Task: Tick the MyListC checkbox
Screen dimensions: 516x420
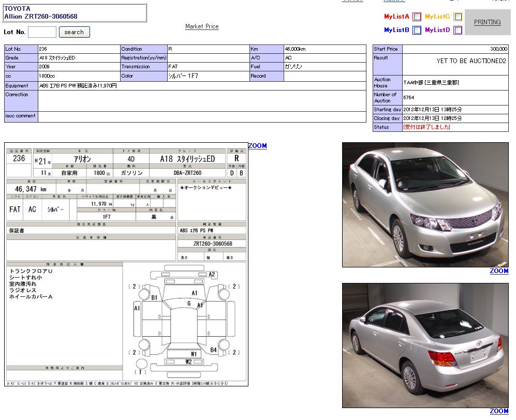Action: coord(458,17)
